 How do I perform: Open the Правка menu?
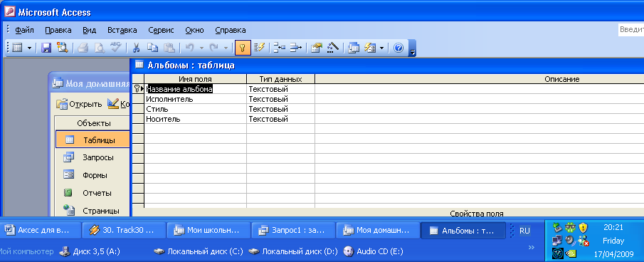click(58, 30)
